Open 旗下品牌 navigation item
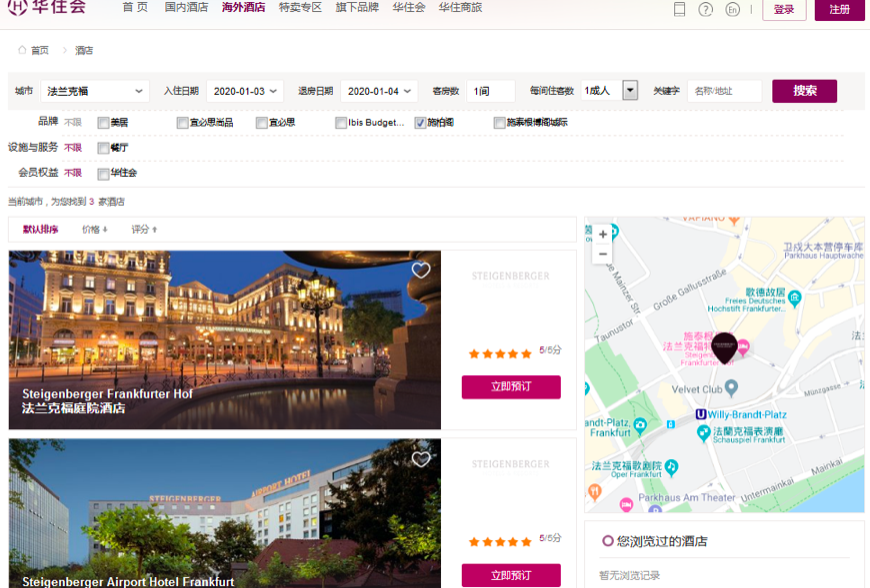The image size is (870, 588). point(357,7)
